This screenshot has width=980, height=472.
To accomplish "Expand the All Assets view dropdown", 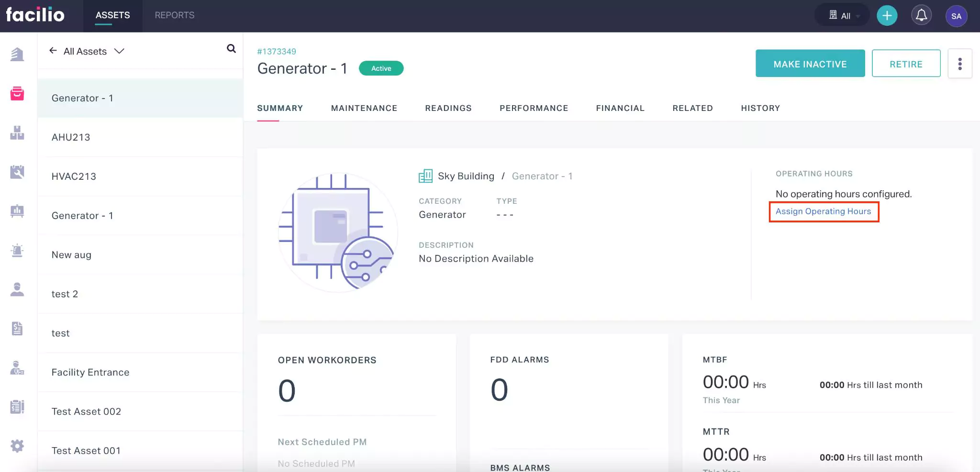I will (119, 51).
